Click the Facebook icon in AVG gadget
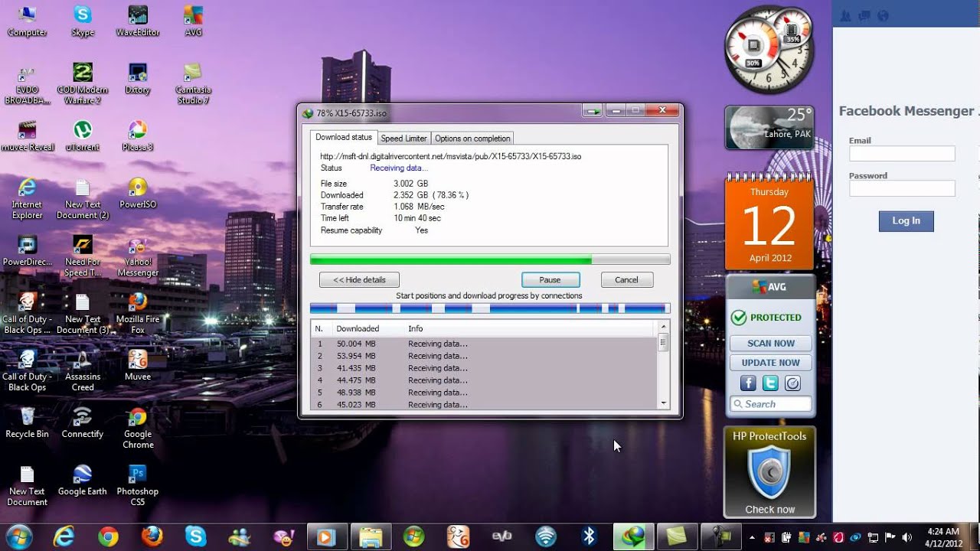980x551 pixels. coord(748,383)
